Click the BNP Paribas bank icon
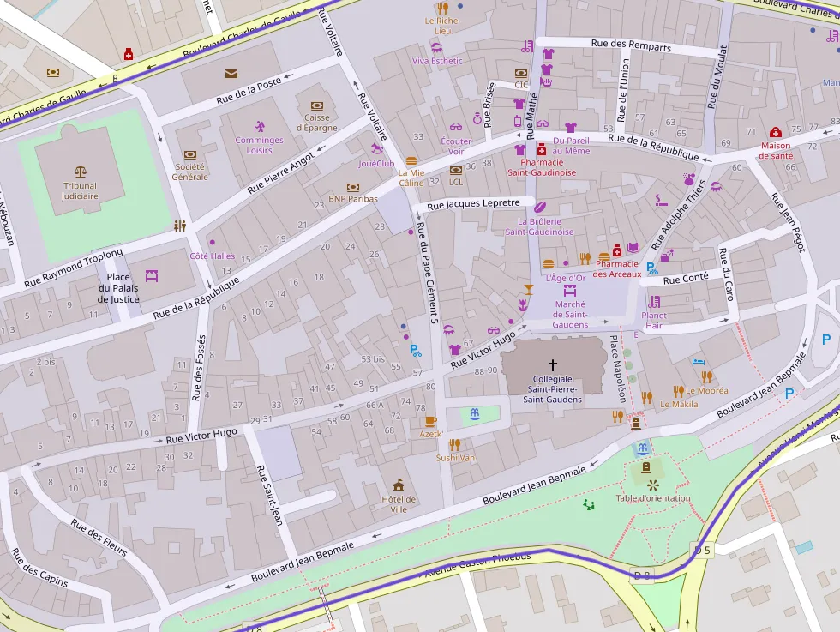This screenshot has height=632, width=840. (x=353, y=187)
